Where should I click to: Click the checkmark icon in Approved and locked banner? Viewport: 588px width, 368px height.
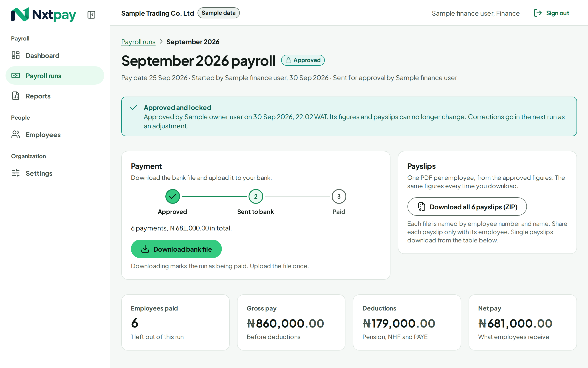tap(134, 107)
